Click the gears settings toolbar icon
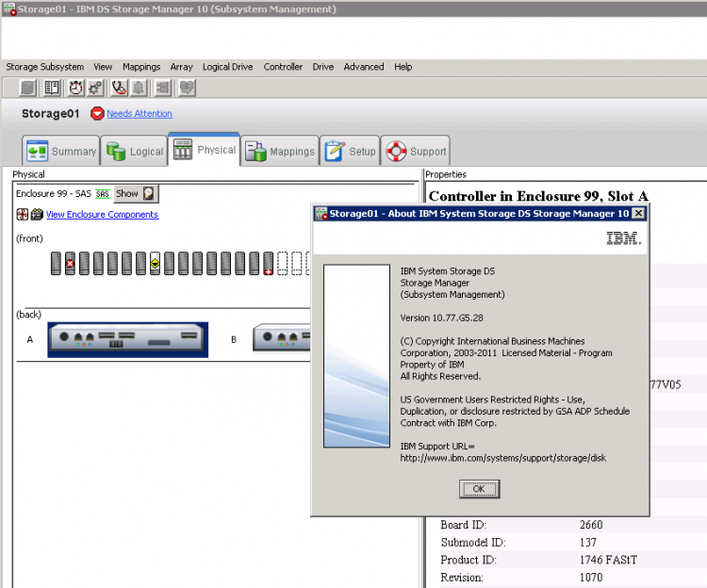707x588 pixels. (95, 88)
